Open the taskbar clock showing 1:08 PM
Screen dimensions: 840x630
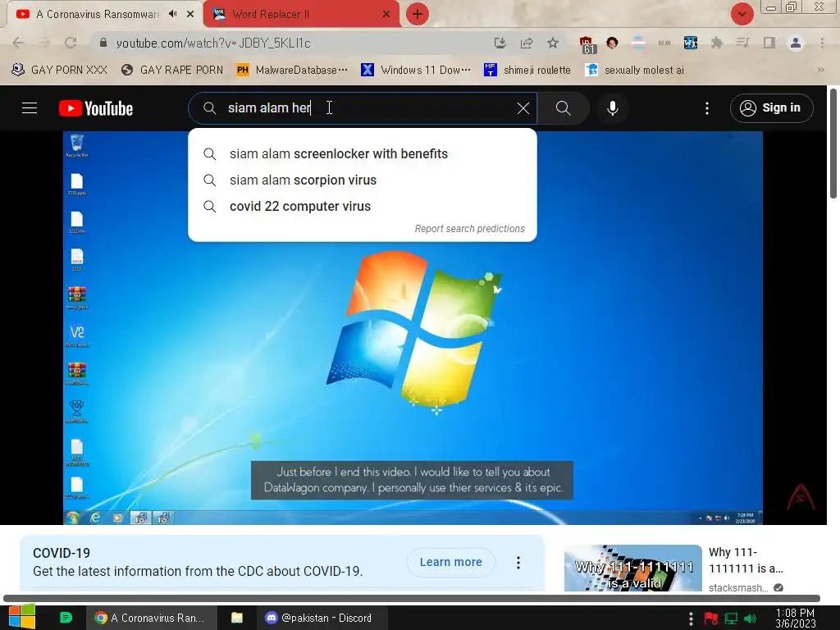[795, 618]
